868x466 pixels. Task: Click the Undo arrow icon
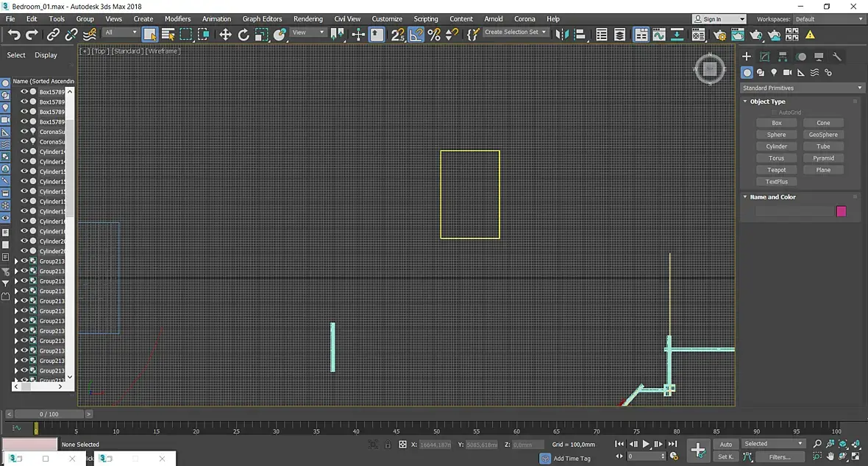(x=14, y=35)
